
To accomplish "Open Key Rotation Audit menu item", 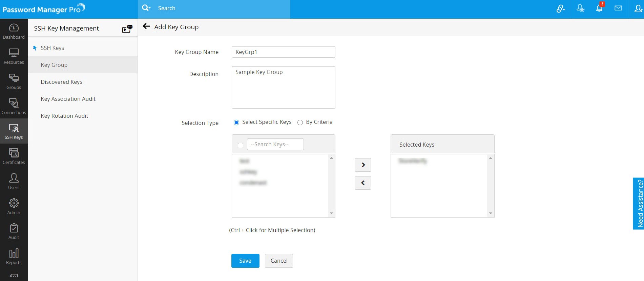I will (64, 116).
